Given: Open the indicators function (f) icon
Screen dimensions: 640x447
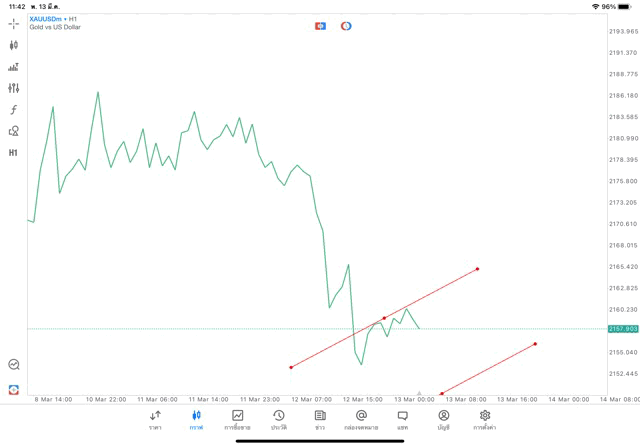Looking at the screenshot, I should click(x=13, y=109).
